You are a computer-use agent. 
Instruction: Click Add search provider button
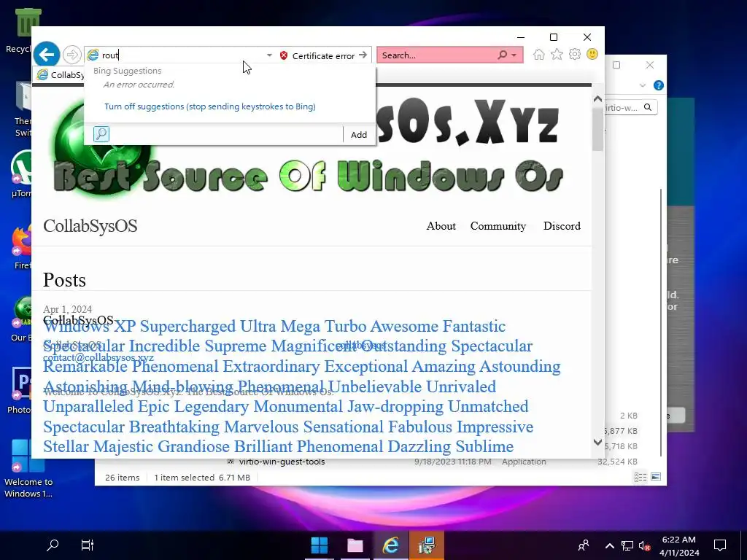point(359,135)
